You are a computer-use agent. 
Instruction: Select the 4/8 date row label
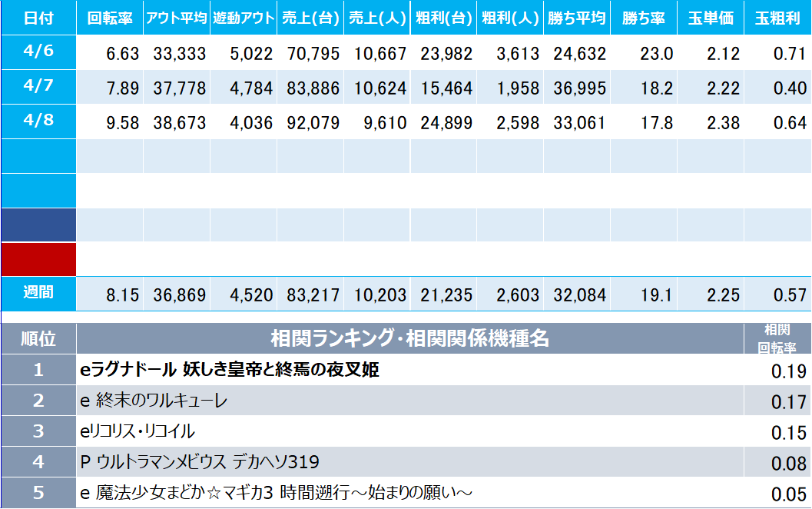coord(38,121)
